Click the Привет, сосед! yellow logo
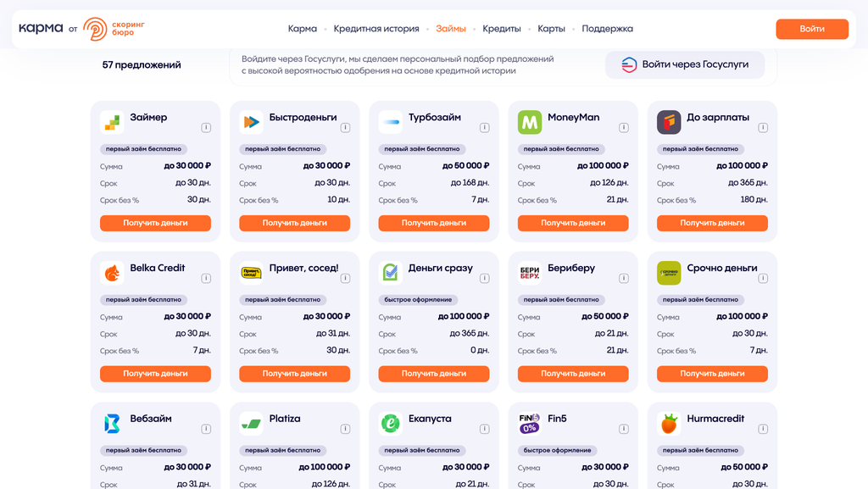This screenshot has width=868, height=489. 251,273
